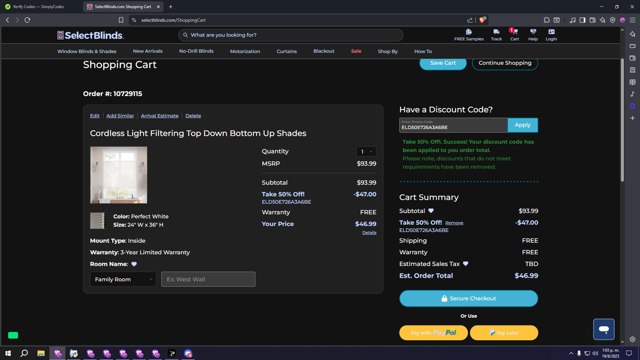Open the New Arrivals menu

tap(147, 51)
